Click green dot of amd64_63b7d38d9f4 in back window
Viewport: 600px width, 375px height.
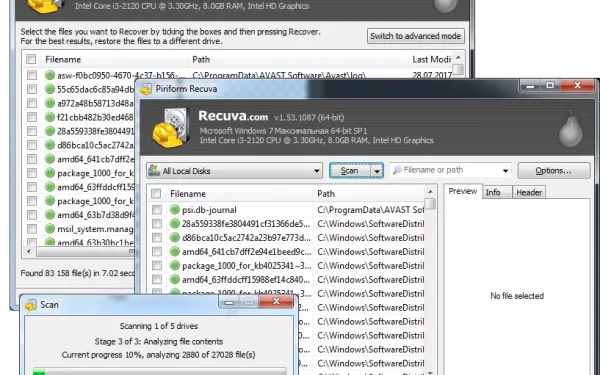pos(50,215)
